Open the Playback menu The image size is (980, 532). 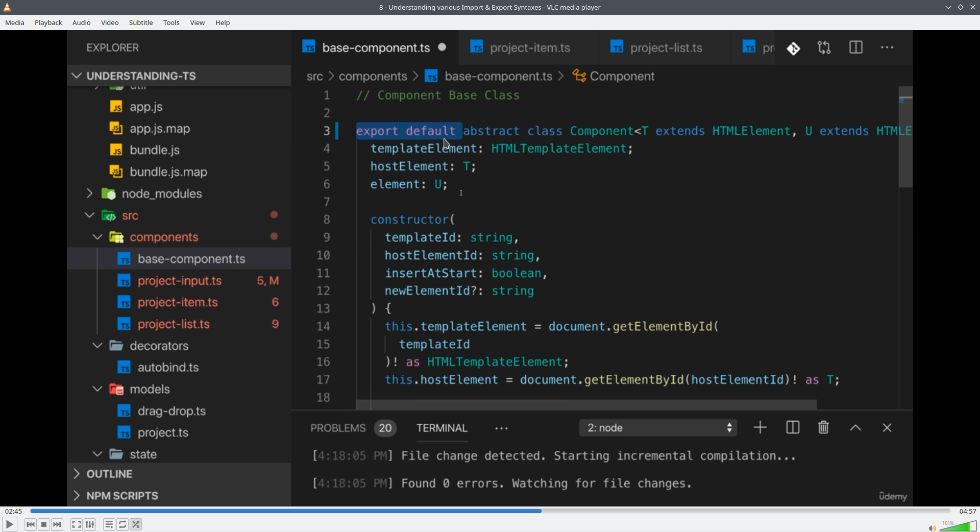[48, 23]
